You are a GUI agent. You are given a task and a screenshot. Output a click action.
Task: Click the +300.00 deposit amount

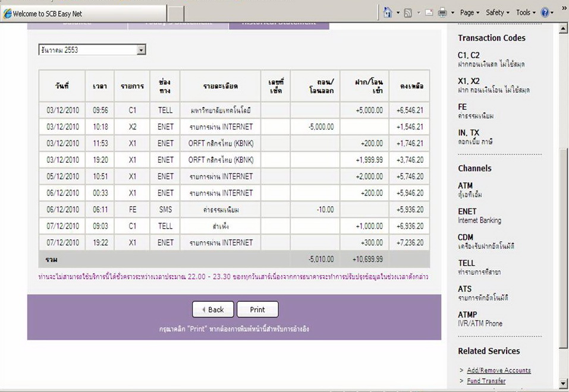(372, 242)
